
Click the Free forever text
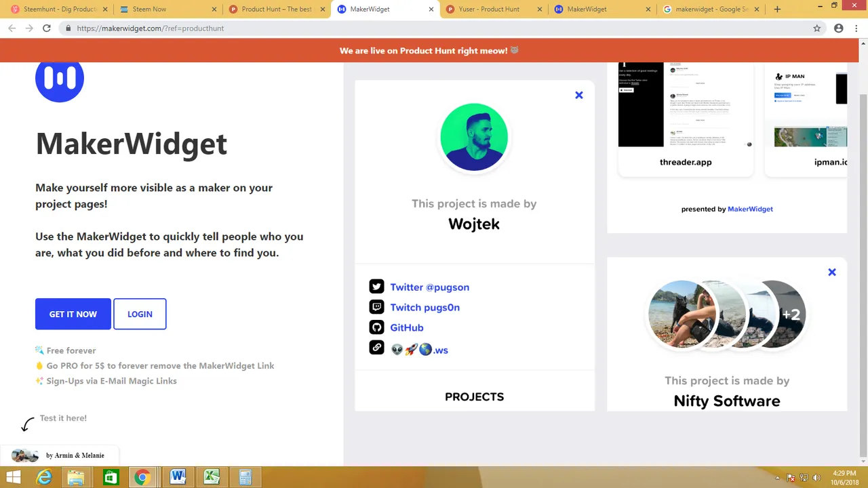point(71,350)
